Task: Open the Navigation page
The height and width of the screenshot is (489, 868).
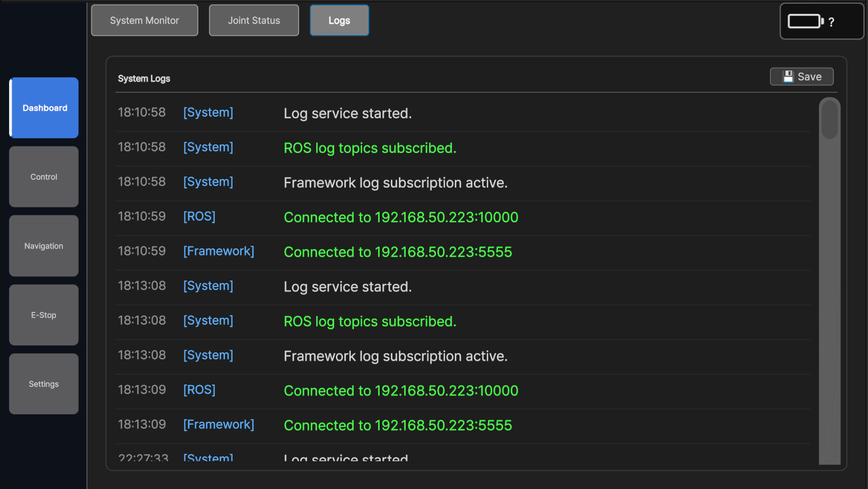Action: (x=44, y=246)
